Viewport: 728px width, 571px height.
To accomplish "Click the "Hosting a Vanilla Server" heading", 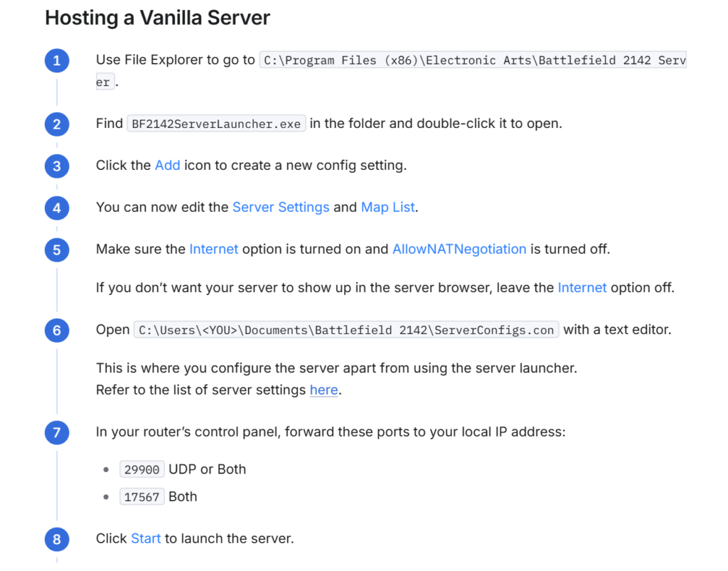I will click(x=157, y=18).
